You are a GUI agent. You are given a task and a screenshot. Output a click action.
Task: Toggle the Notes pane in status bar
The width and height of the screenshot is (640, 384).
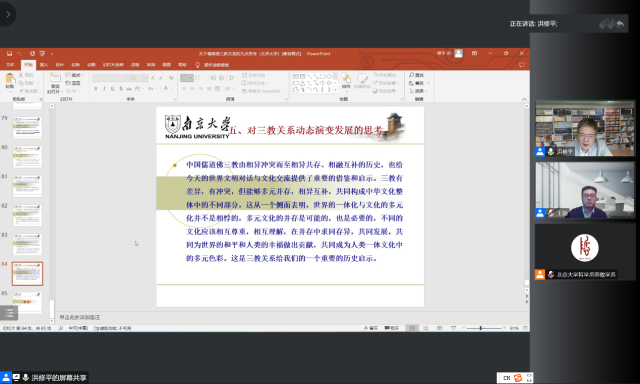(371, 328)
